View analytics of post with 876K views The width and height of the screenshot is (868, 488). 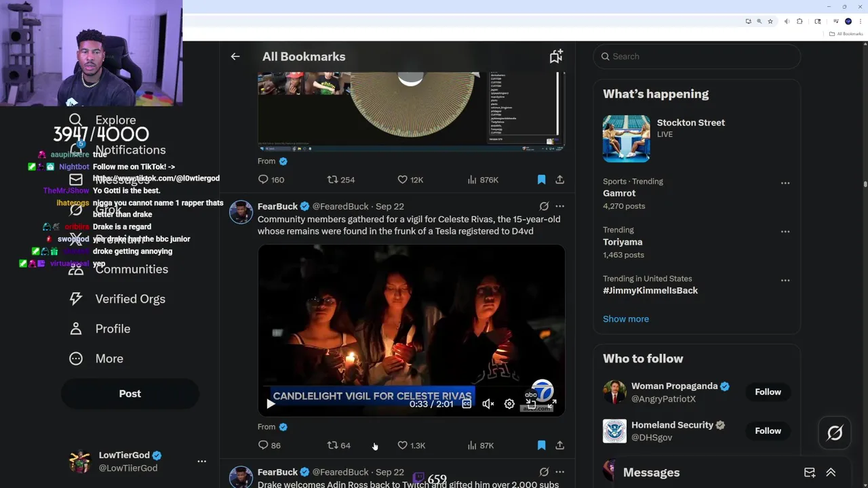[x=483, y=180]
